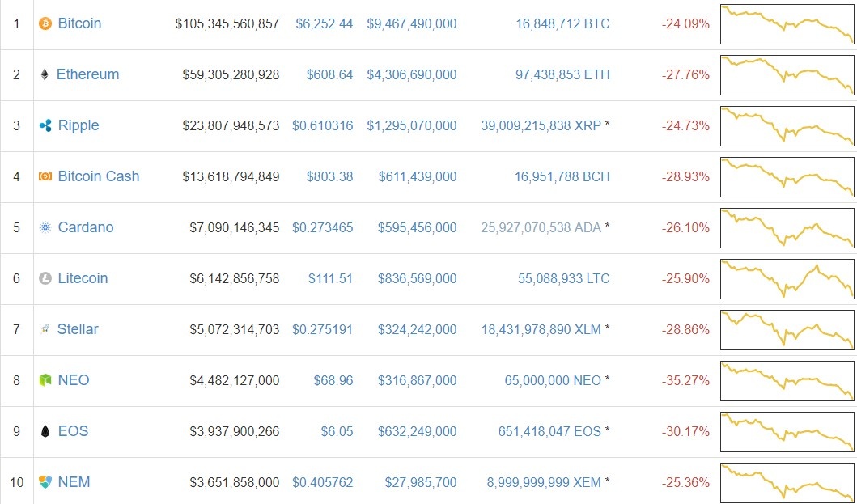Click the blue Ripple logo icon
The height and width of the screenshot is (504, 857).
pyautogui.click(x=45, y=125)
